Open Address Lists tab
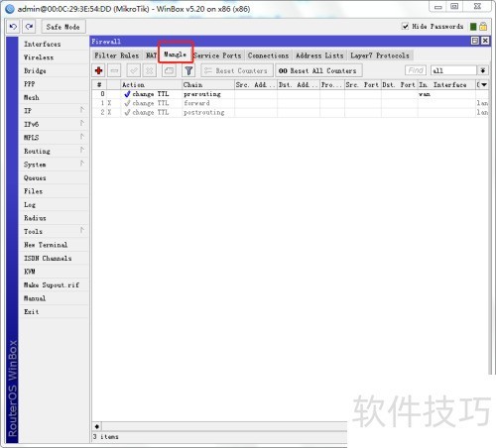 (319, 56)
